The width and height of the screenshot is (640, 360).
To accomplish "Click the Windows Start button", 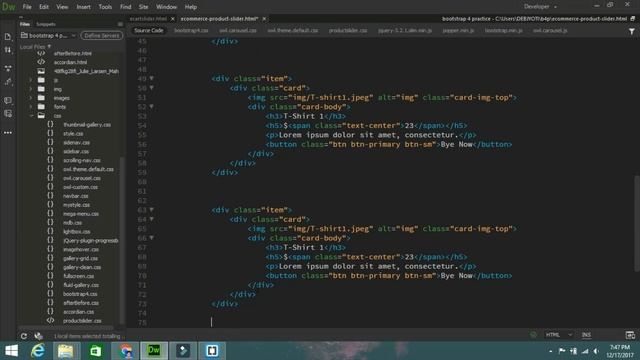I will point(11,351).
